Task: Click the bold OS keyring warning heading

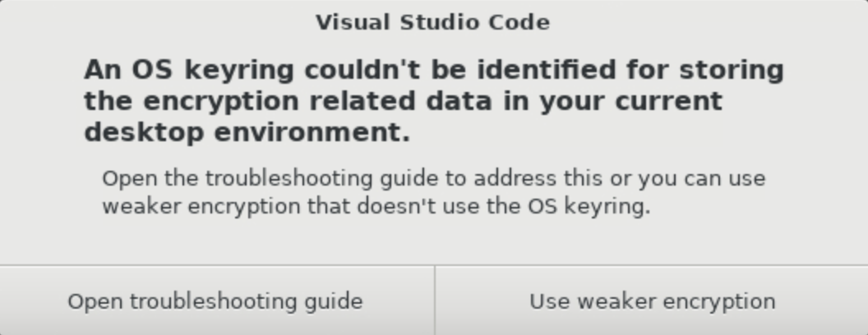Action: pos(433,101)
